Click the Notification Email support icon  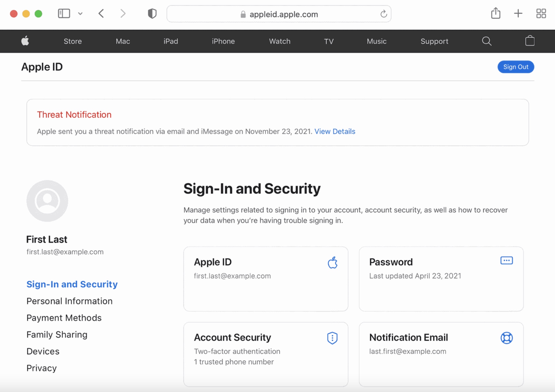(507, 338)
